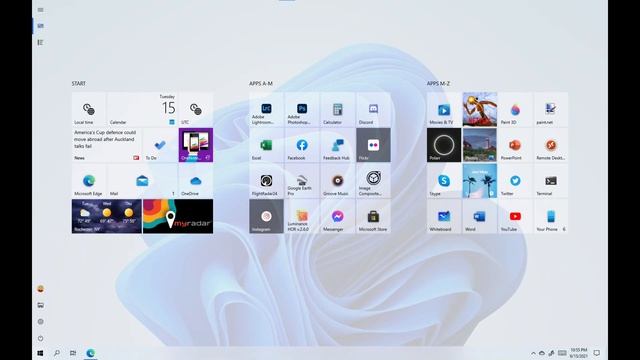The height and width of the screenshot is (360, 640).
Task: Open the Polarr tile
Action: (x=444, y=145)
